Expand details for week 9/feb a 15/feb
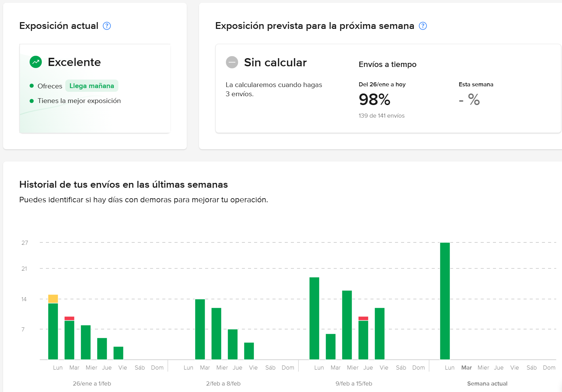 [354, 383]
